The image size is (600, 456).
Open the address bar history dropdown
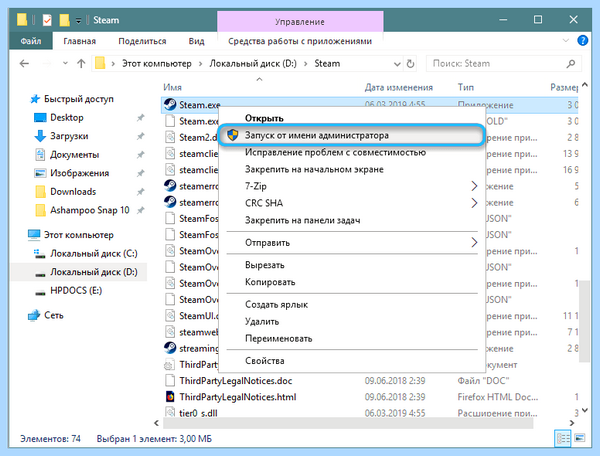pyautogui.click(x=397, y=64)
